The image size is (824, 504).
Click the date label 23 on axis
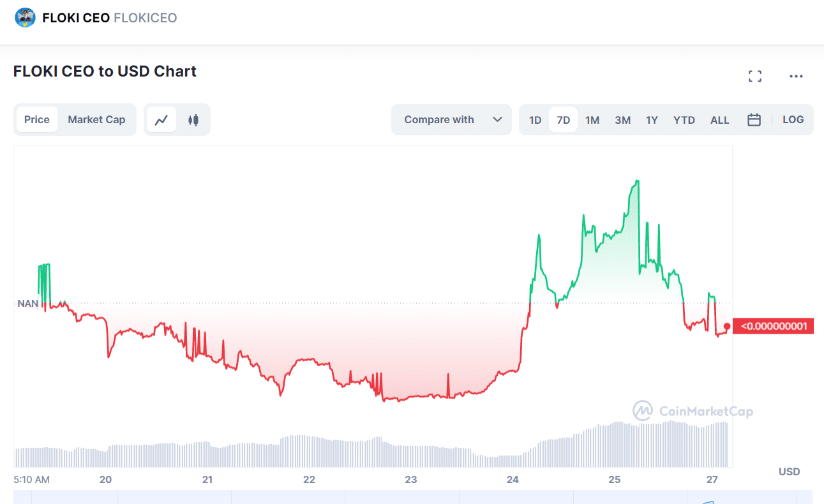pyautogui.click(x=410, y=479)
